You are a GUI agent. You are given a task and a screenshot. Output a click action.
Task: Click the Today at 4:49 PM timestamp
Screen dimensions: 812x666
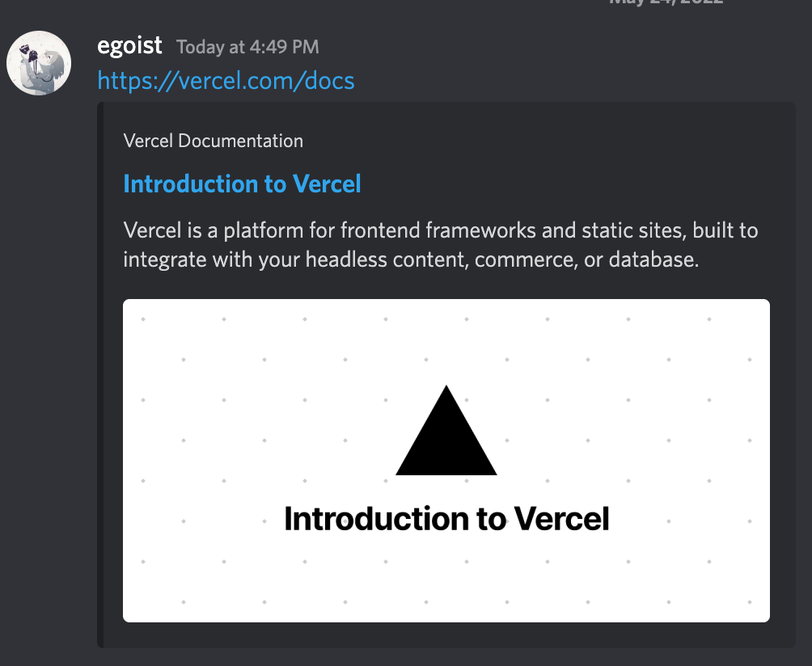(247, 47)
